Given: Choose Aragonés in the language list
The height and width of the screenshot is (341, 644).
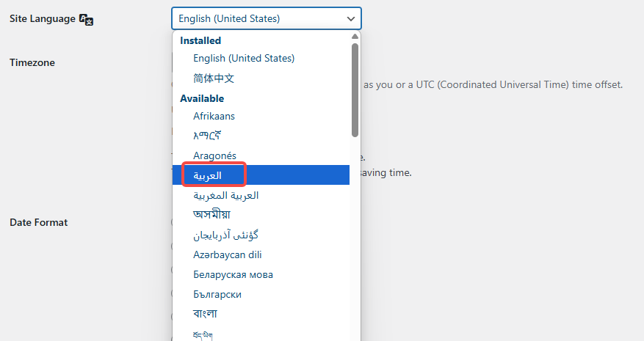Looking at the screenshot, I should 214,155.
